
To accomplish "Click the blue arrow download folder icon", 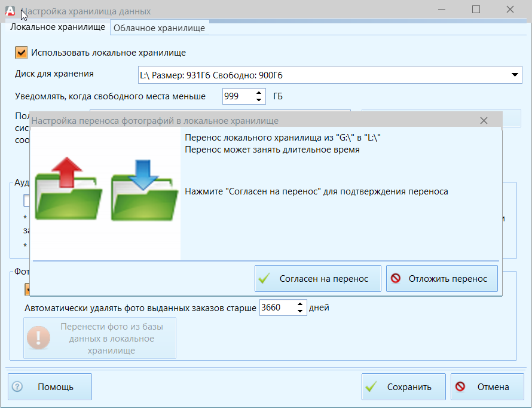I will click(x=145, y=190).
